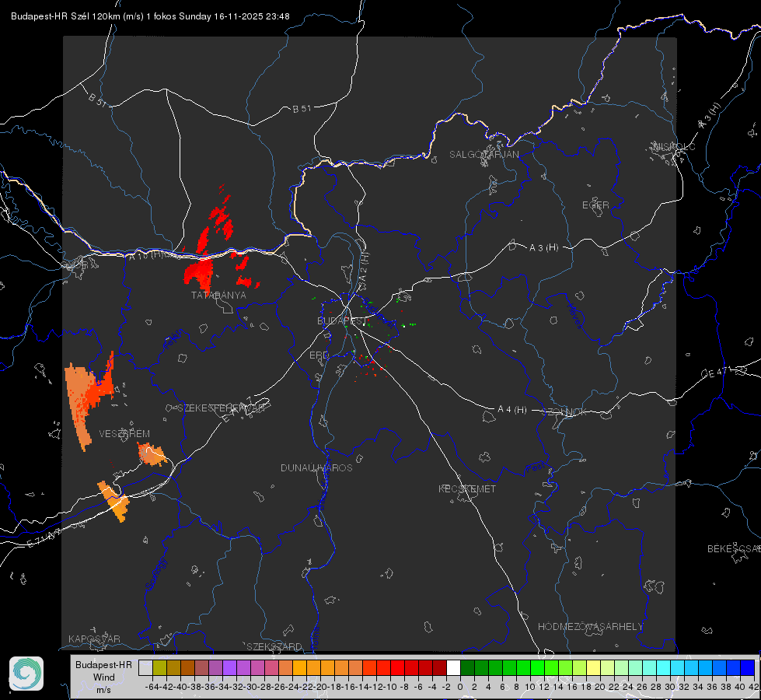
Task: Click the 42 value on the wind legend
Action: pos(754,687)
